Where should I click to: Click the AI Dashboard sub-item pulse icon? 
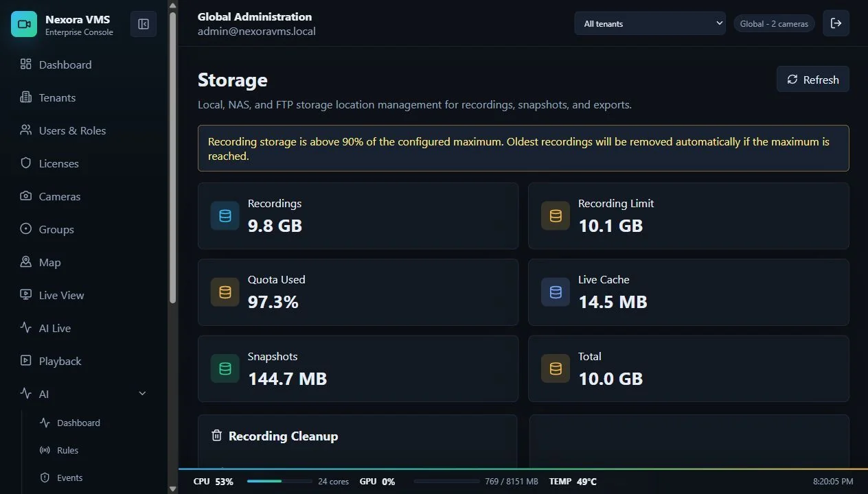click(45, 423)
